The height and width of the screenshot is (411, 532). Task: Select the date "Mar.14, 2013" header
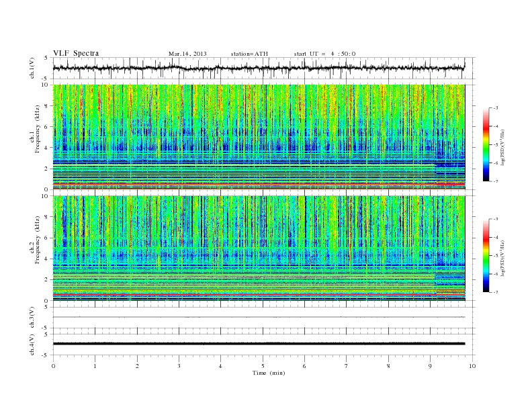(187, 54)
